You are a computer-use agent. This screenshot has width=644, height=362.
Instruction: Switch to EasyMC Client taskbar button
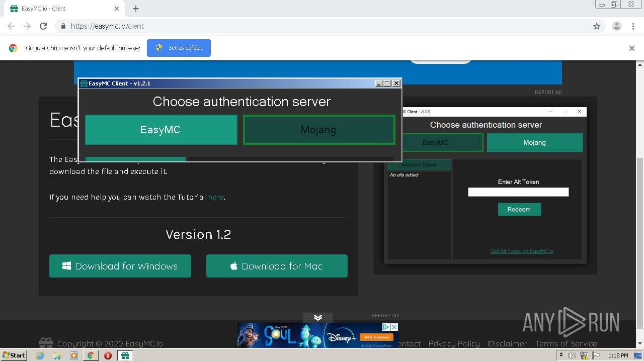(125, 355)
